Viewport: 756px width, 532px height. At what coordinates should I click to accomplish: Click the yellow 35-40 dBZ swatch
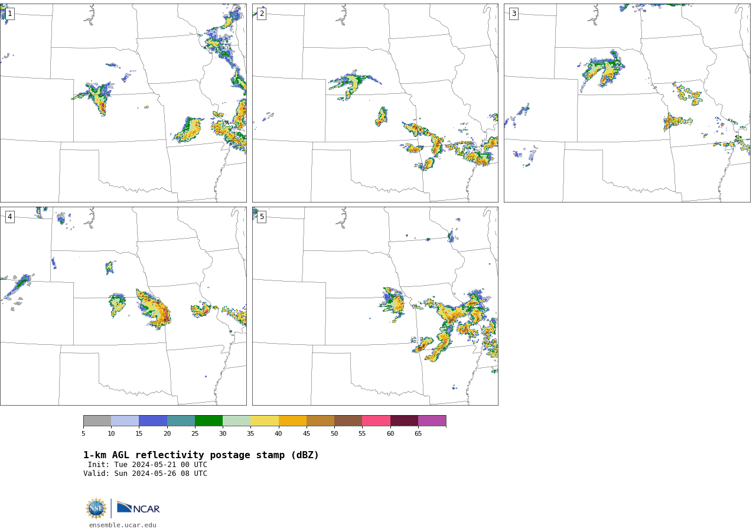click(265, 421)
